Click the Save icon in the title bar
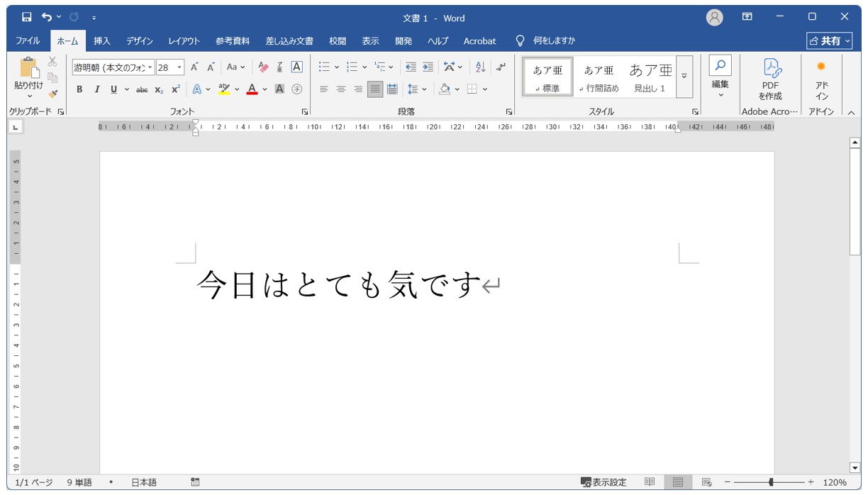The width and height of the screenshot is (868, 495). pyautogui.click(x=26, y=16)
